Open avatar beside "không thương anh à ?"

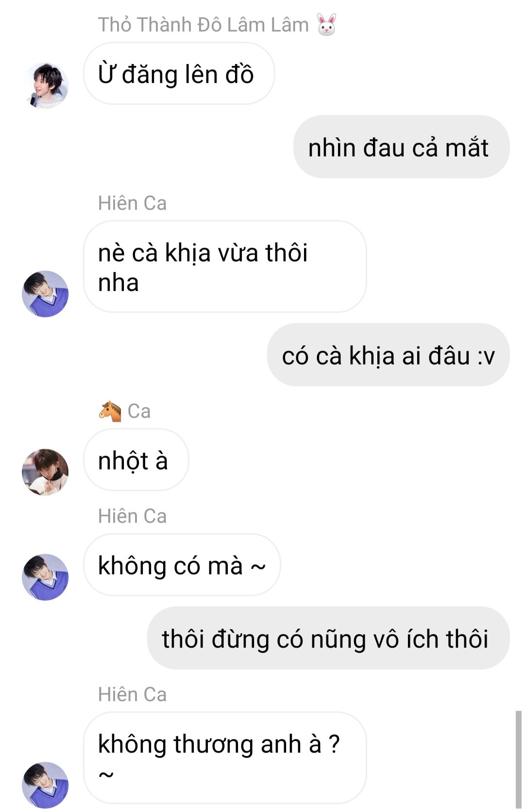pyautogui.click(x=45, y=784)
